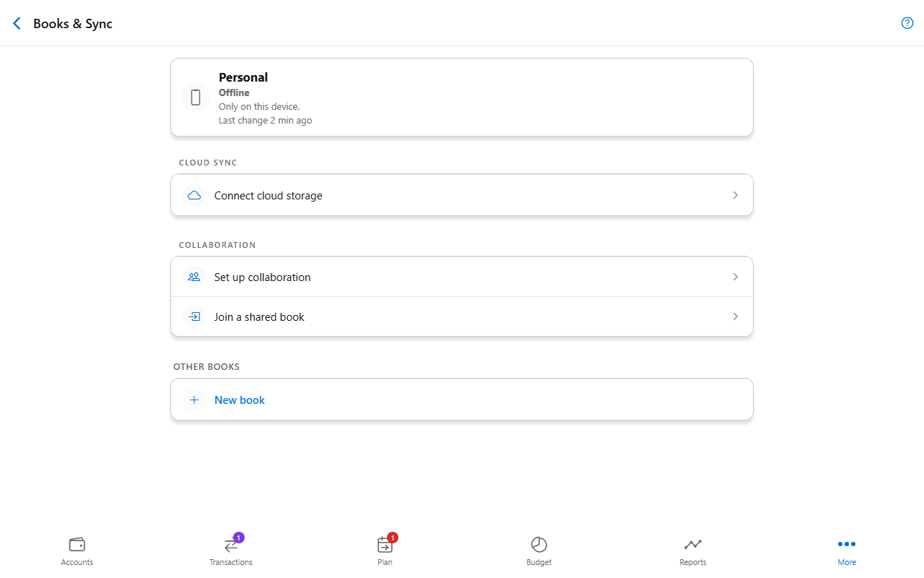Select the Accounts tab label
This screenshot has width=924, height=578.
point(77,562)
